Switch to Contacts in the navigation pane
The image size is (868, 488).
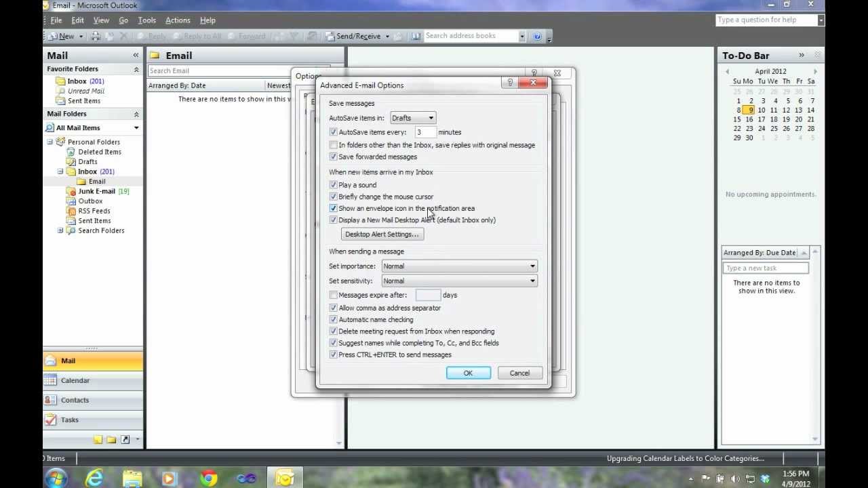[x=93, y=400]
